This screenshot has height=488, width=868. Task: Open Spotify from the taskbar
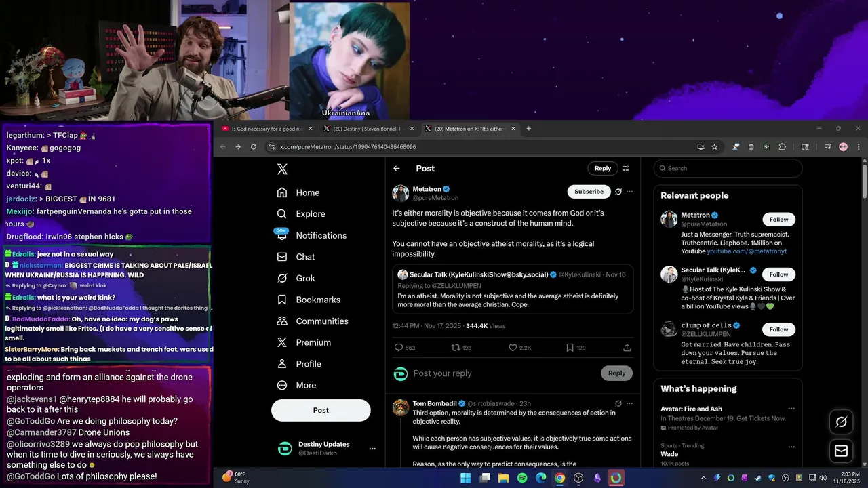point(522,478)
